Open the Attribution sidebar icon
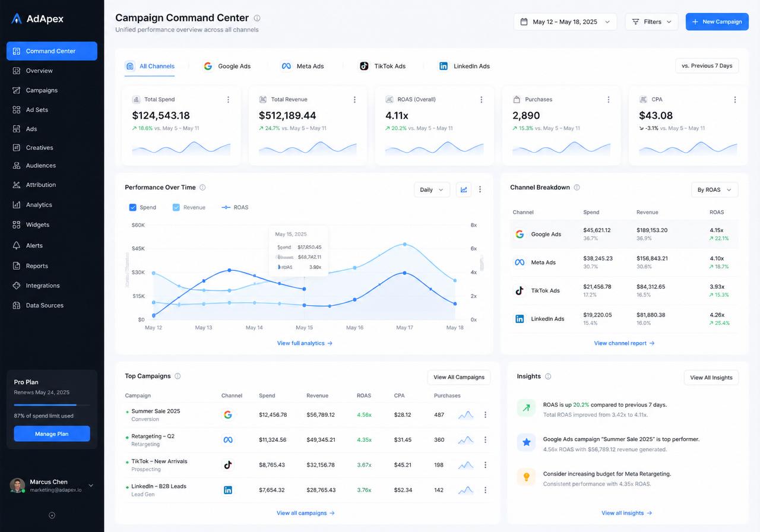Viewport: 760px width, 532px height. [x=16, y=185]
